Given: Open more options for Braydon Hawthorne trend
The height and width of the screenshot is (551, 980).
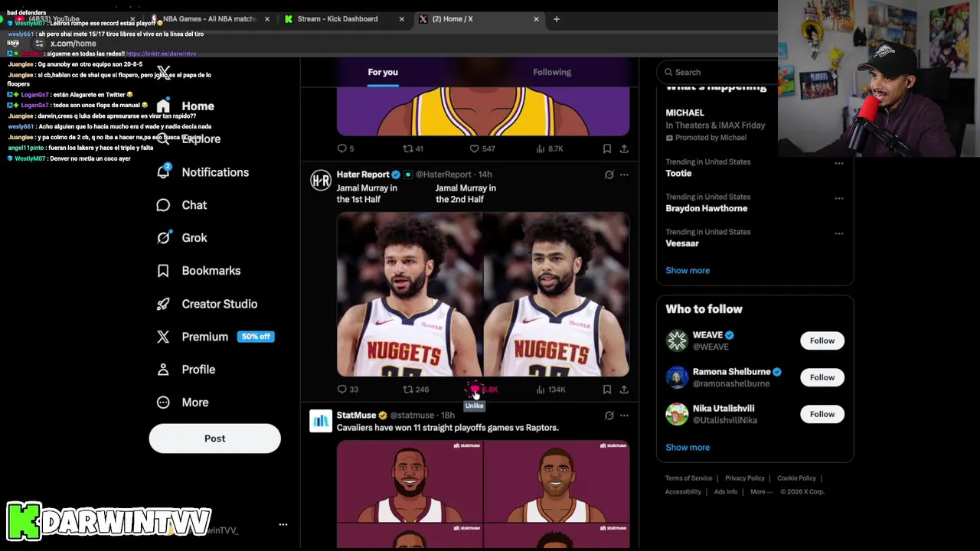Looking at the screenshot, I should [x=839, y=198].
